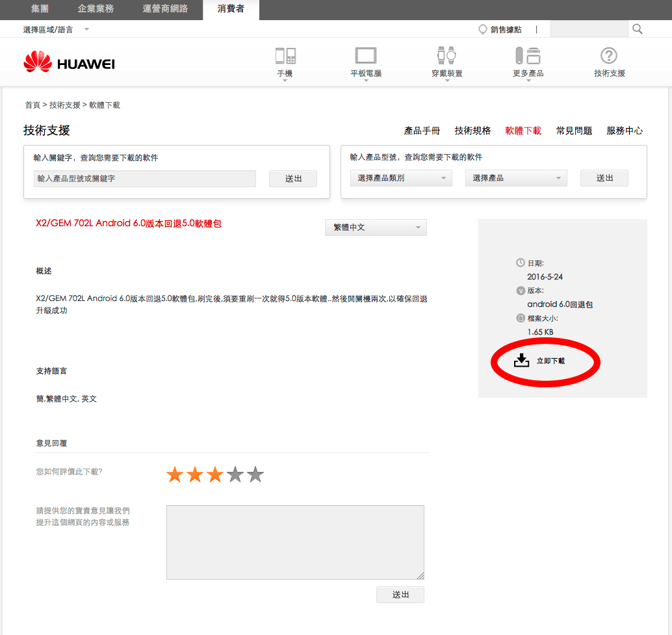Open the 選擇產品 dropdown
Screen dimensions: 672x635
pyautogui.click(x=516, y=178)
